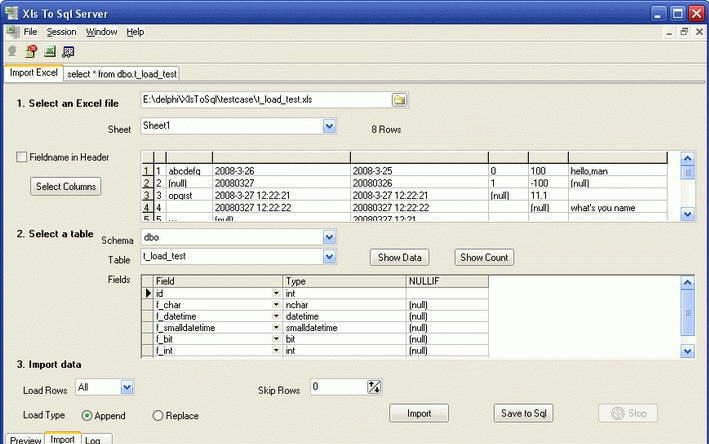Select preview row header 1
Image resolution: width=709 pixels, height=444 pixels.
pyautogui.click(x=147, y=171)
